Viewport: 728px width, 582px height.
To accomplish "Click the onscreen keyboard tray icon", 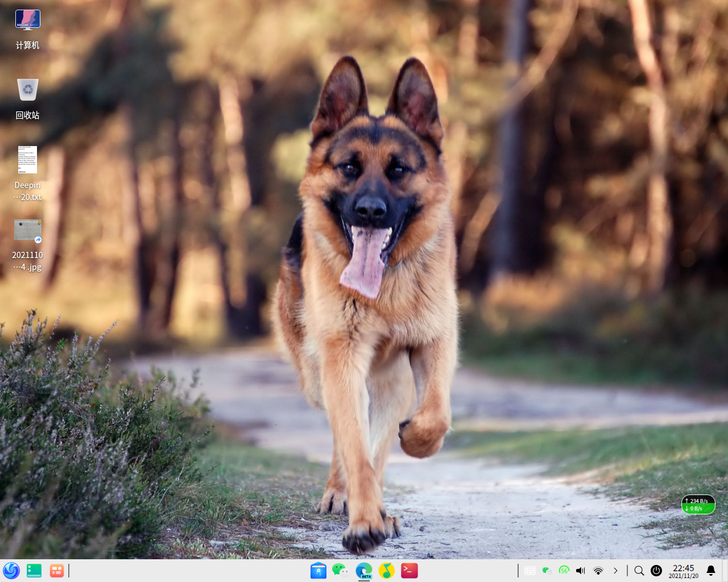I will pos(530,571).
